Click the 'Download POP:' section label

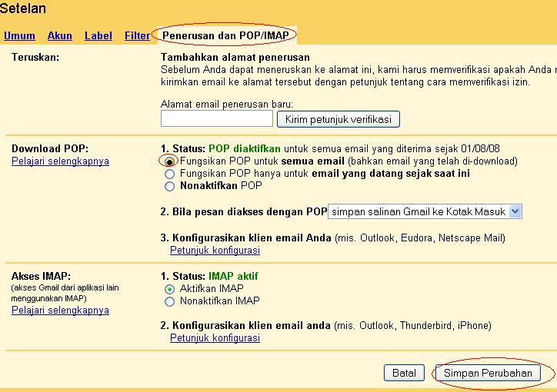click(x=50, y=148)
